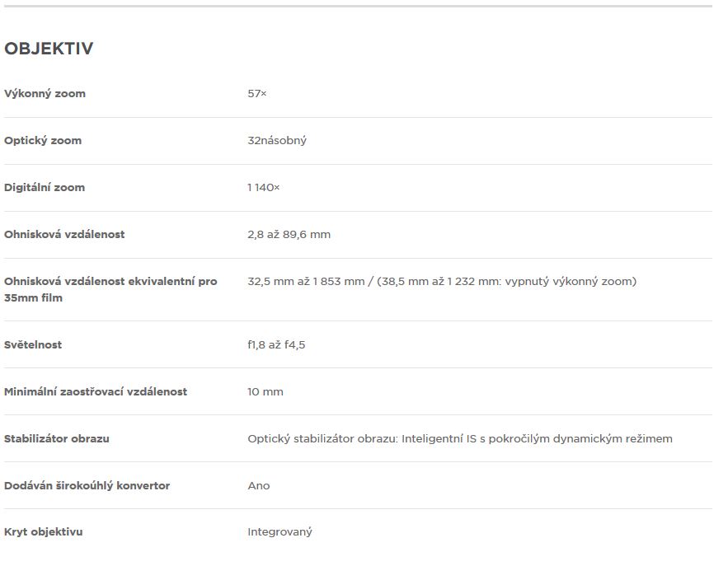Select the Ohnisková vzdálenost label

[x=64, y=234]
